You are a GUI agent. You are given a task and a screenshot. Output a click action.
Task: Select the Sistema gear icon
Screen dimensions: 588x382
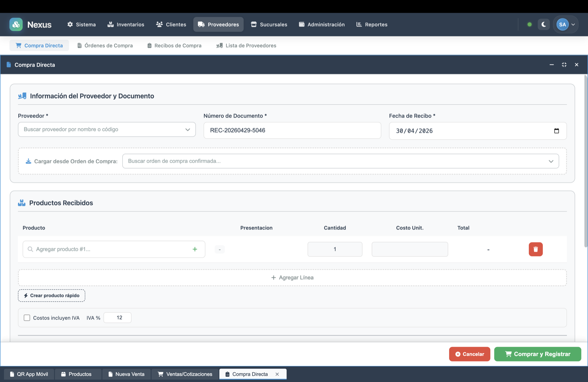click(70, 24)
